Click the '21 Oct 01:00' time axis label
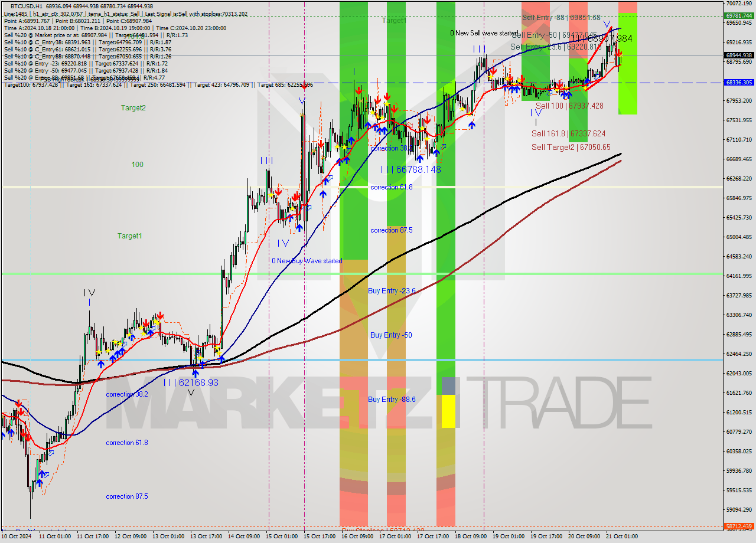 [621, 537]
